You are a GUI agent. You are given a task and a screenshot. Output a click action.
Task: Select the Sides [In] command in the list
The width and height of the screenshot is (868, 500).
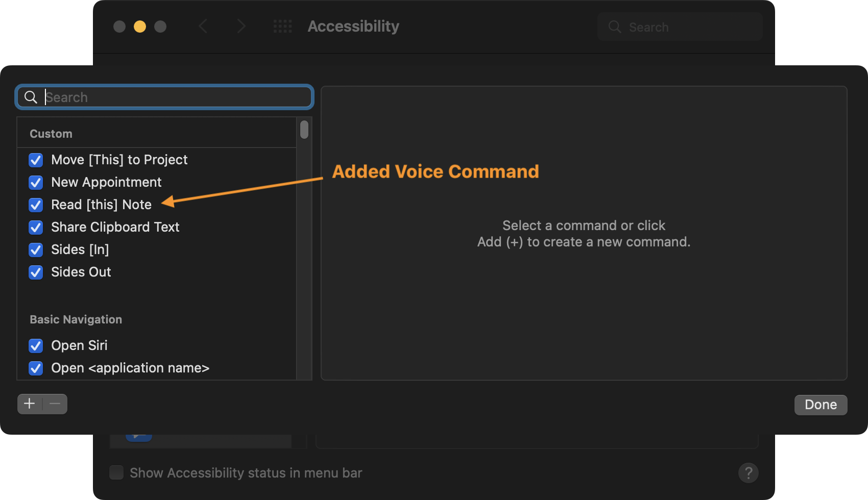(80, 249)
